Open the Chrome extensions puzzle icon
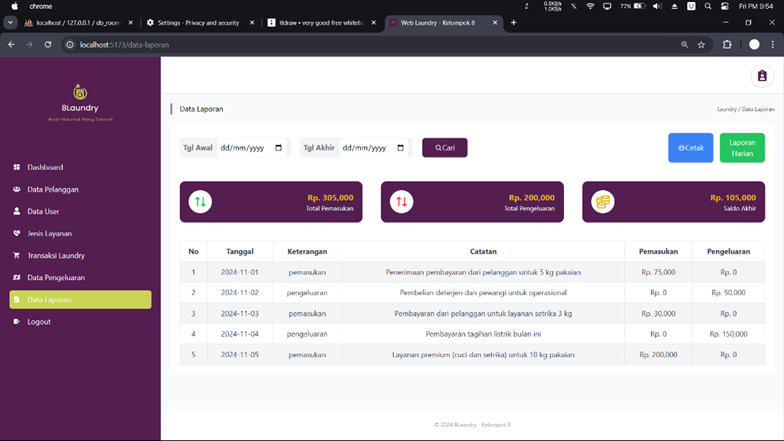Viewport: 784px width, 441px height. coord(727,44)
